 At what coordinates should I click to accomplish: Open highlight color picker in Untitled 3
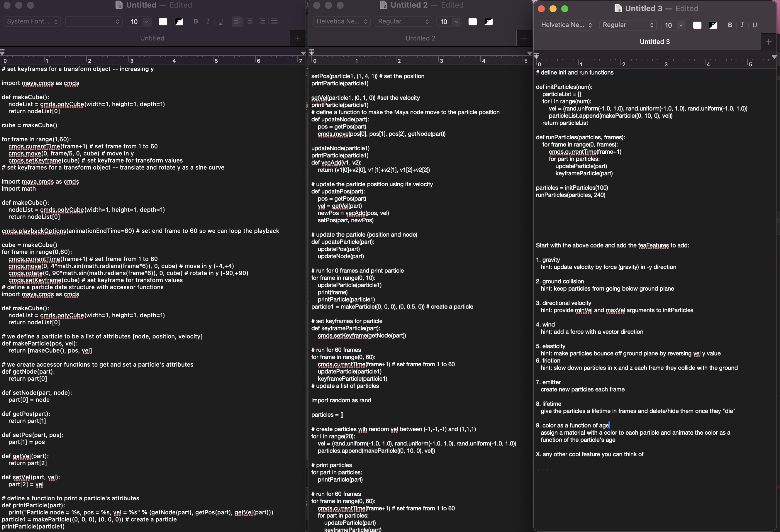click(x=713, y=25)
